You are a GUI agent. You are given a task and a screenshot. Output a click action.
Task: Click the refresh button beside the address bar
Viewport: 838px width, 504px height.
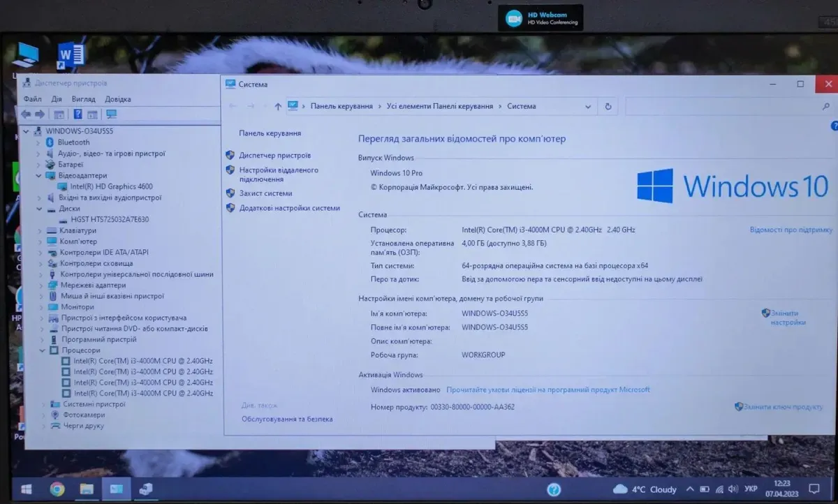608,107
